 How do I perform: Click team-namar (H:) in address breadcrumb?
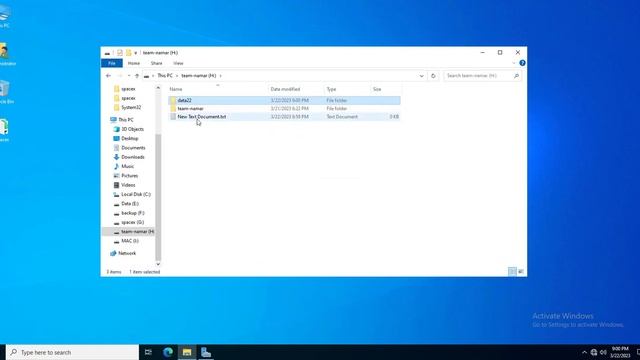[199, 76]
